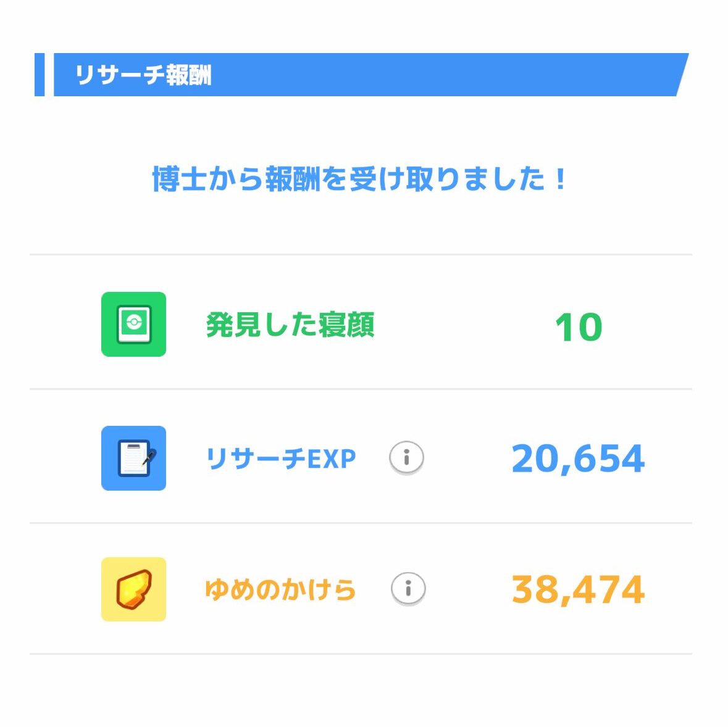This screenshot has height=727, width=728.
Task: Click the yellow Dream Shards icon
Action: pyautogui.click(x=133, y=589)
